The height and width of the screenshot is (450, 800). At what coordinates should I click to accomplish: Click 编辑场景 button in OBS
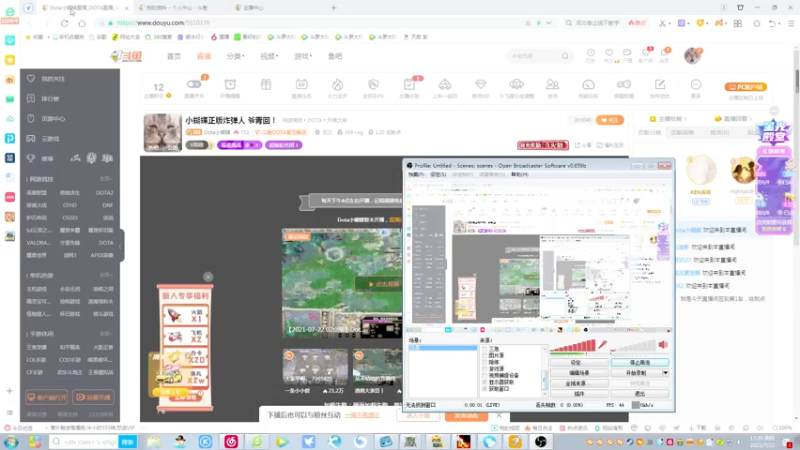(579, 373)
